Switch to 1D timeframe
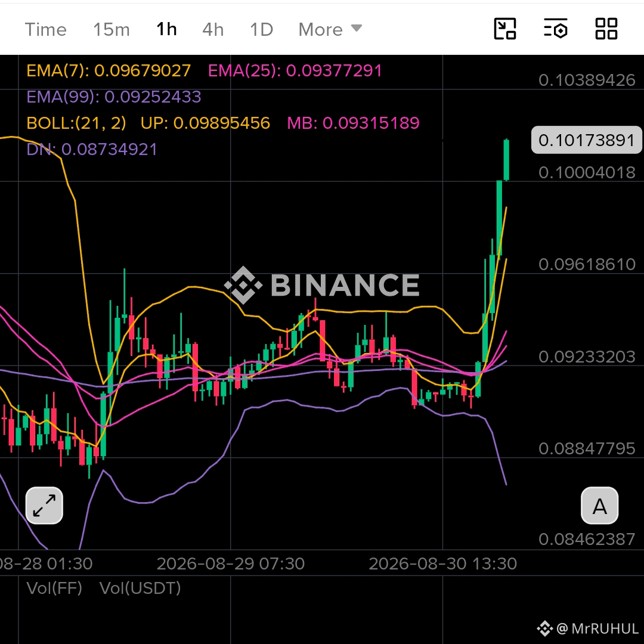Screen dimensions: 644x644 (x=261, y=30)
